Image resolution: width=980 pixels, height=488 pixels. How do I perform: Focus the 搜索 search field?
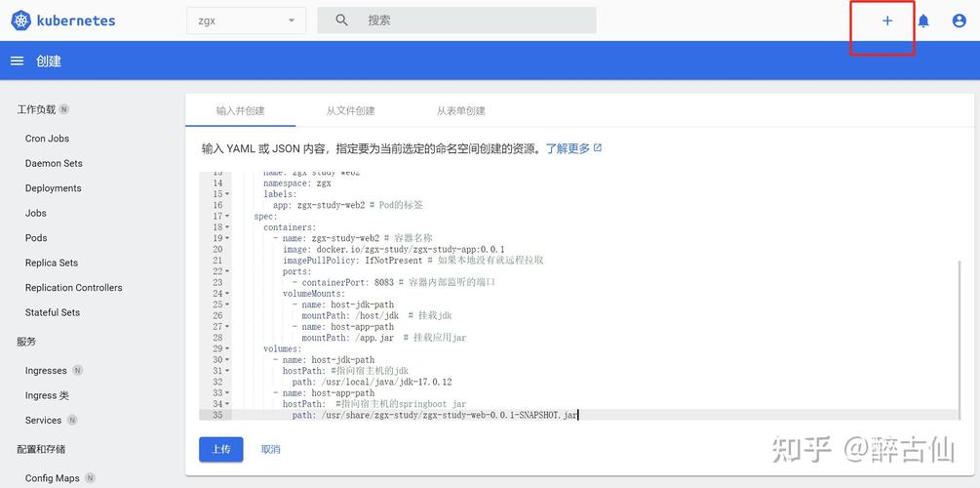coord(457,20)
